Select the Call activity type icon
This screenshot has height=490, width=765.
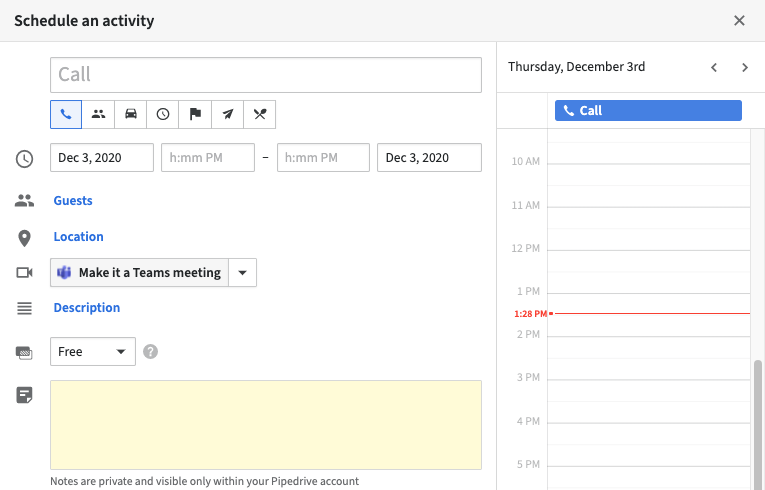point(66,114)
